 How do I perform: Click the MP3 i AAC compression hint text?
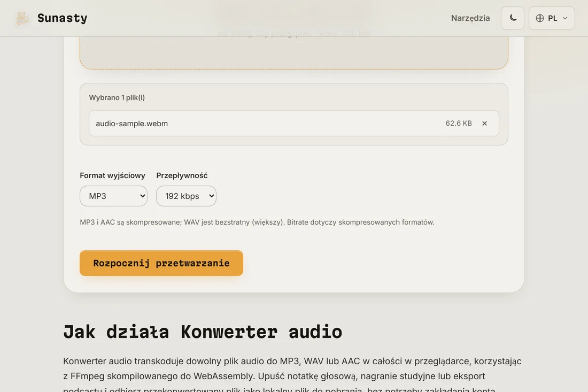(257, 222)
